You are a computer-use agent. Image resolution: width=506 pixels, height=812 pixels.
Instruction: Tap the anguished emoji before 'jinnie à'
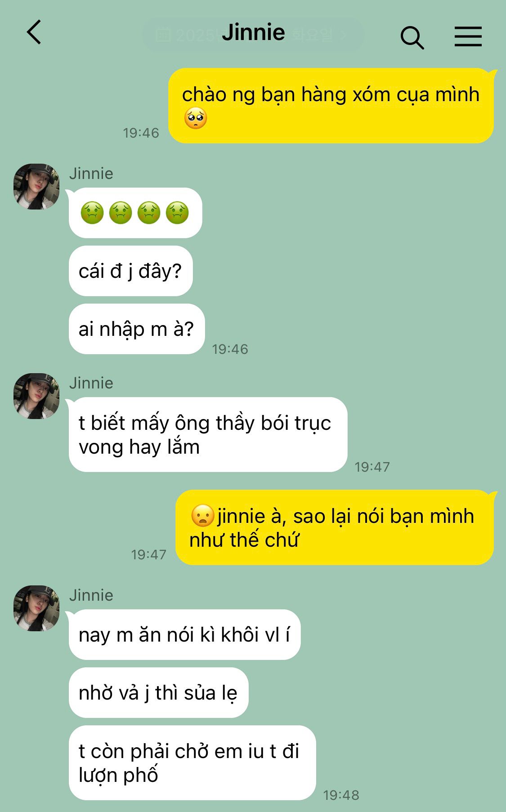pyautogui.click(x=202, y=516)
